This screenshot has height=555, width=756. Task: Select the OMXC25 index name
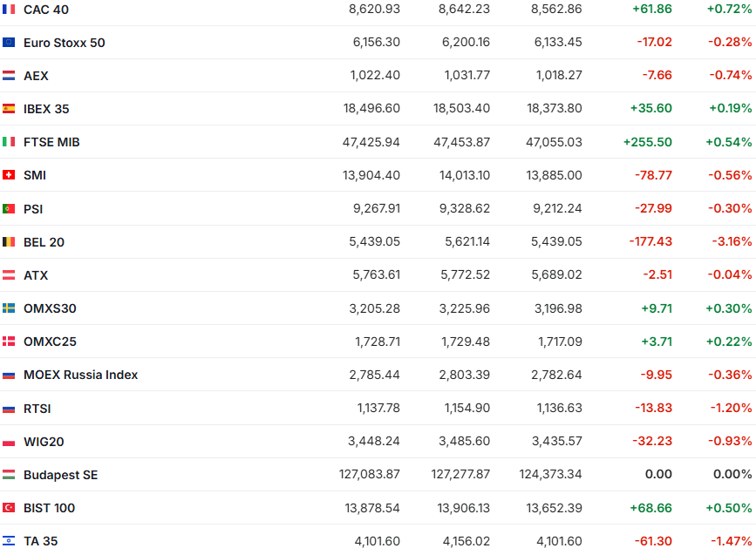click(50, 342)
